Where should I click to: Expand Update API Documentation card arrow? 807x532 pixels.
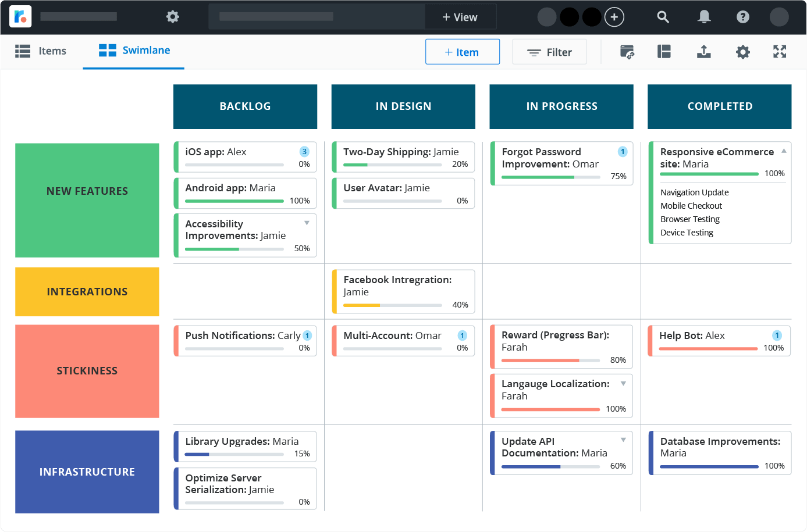[x=623, y=440]
